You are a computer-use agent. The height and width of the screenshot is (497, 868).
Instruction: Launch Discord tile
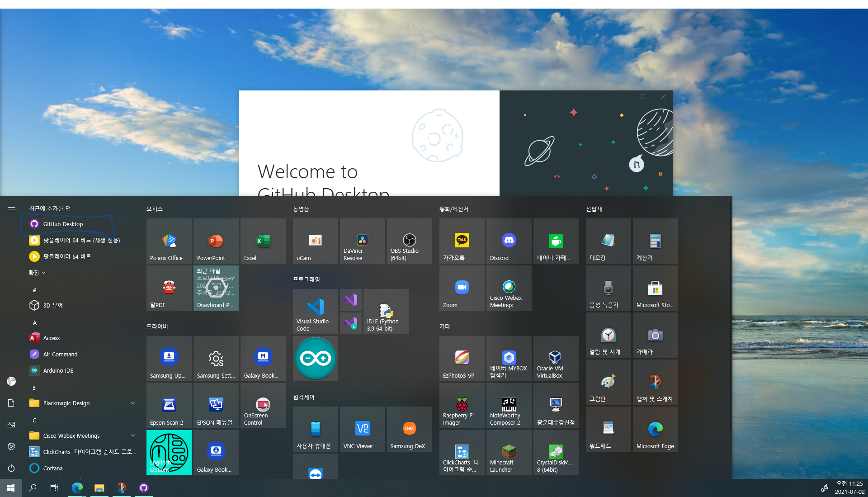click(x=509, y=241)
